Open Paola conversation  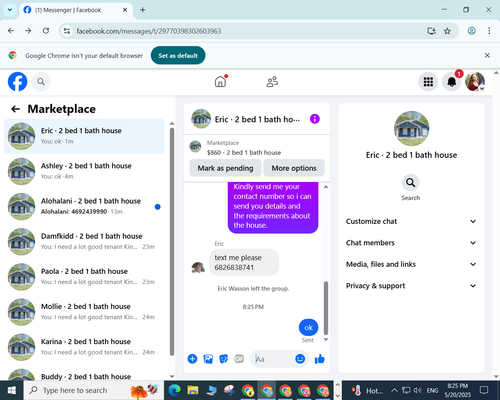[84, 277]
